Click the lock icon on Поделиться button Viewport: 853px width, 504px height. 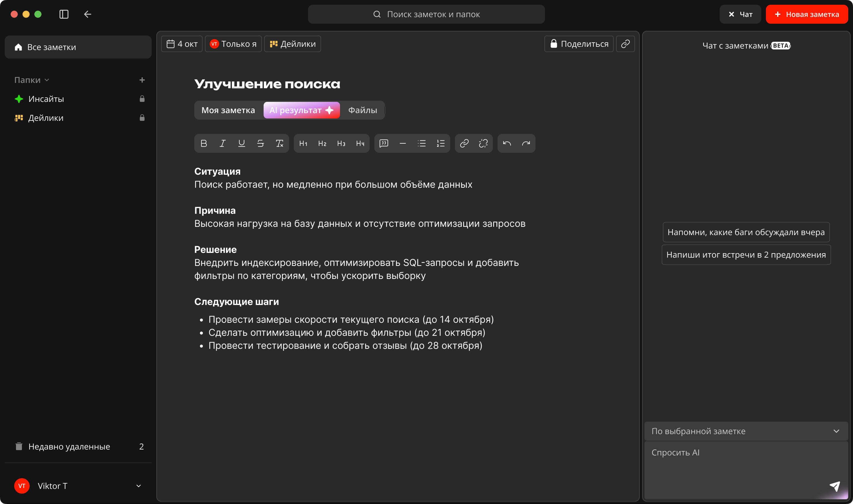point(554,44)
